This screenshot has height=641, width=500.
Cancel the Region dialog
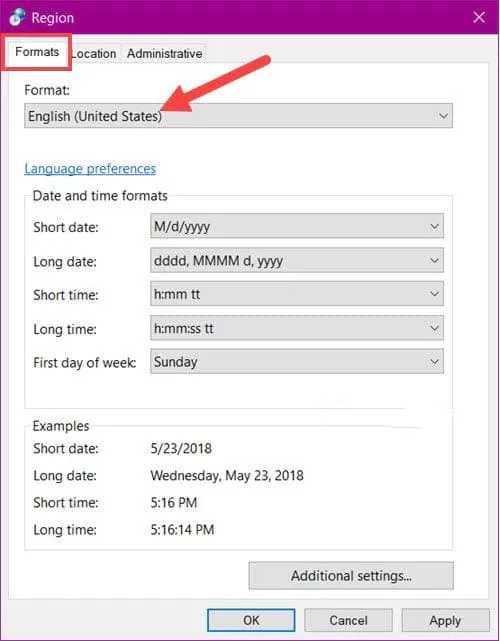coord(348,620)
